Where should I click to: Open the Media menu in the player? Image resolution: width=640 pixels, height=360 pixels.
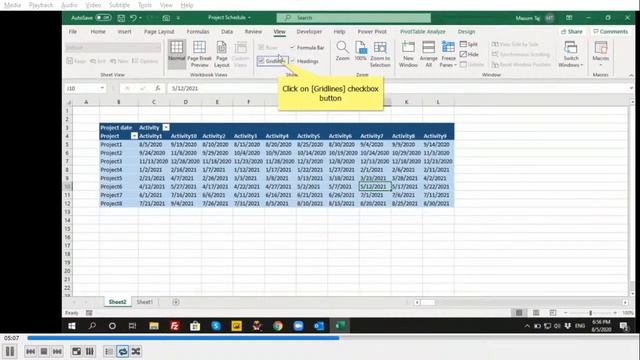point(12,5)
